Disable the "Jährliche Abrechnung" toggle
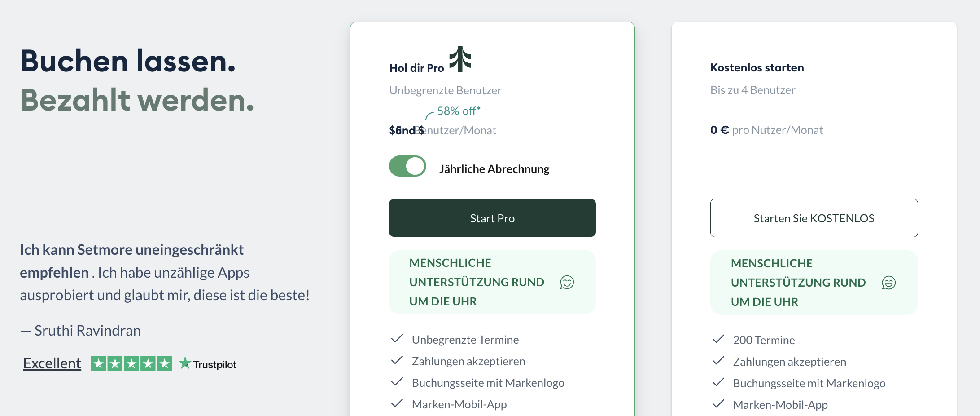 click(407, 166)
